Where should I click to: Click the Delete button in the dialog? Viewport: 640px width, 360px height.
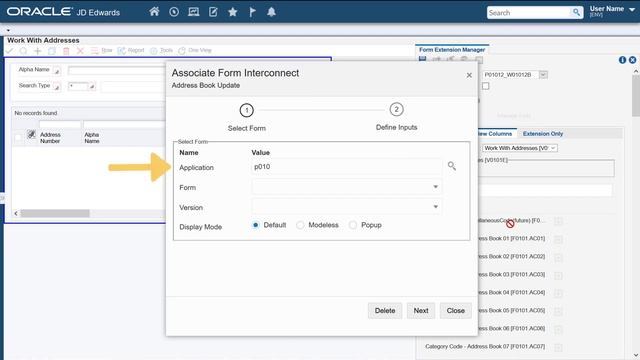[x=385, y=311]
